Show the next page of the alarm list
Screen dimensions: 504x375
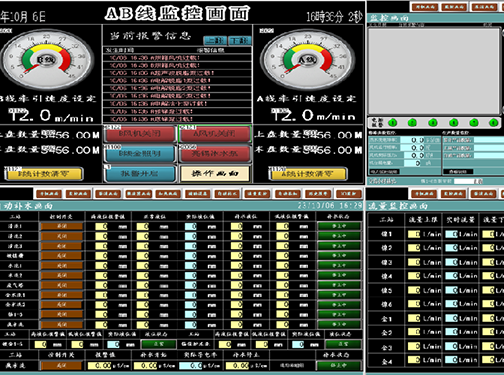240,41
